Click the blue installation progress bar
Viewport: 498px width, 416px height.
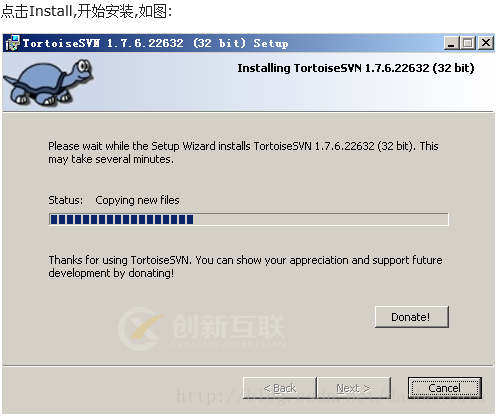click(249, 219)
